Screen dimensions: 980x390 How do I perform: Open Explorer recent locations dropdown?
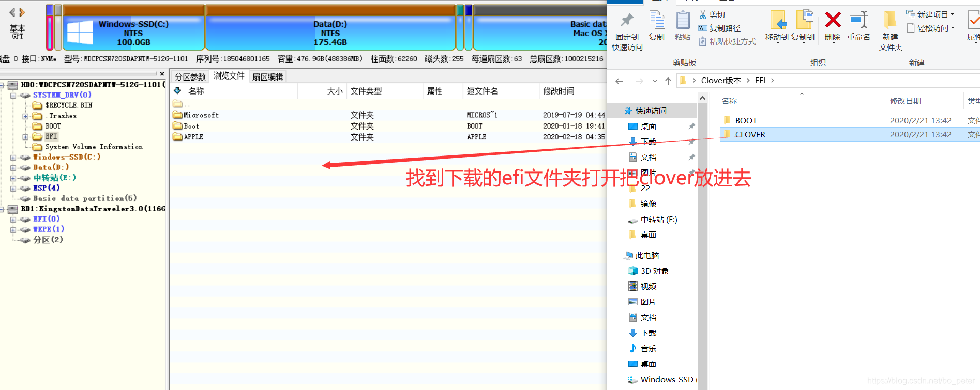[655, 81]
